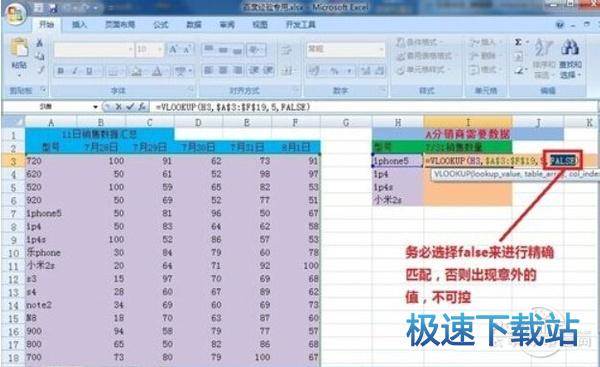Open the text Orientation button
Screen dimensions: 600x367
tap(255, 49)
